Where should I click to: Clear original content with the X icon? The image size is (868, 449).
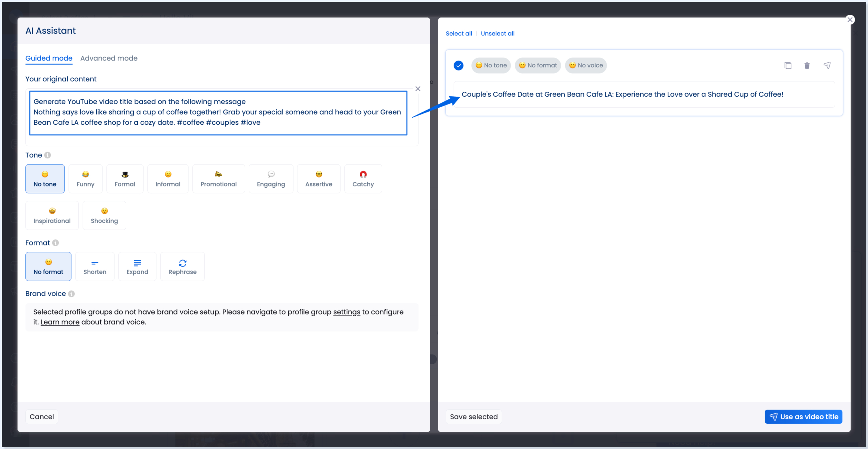pos(417,89)
